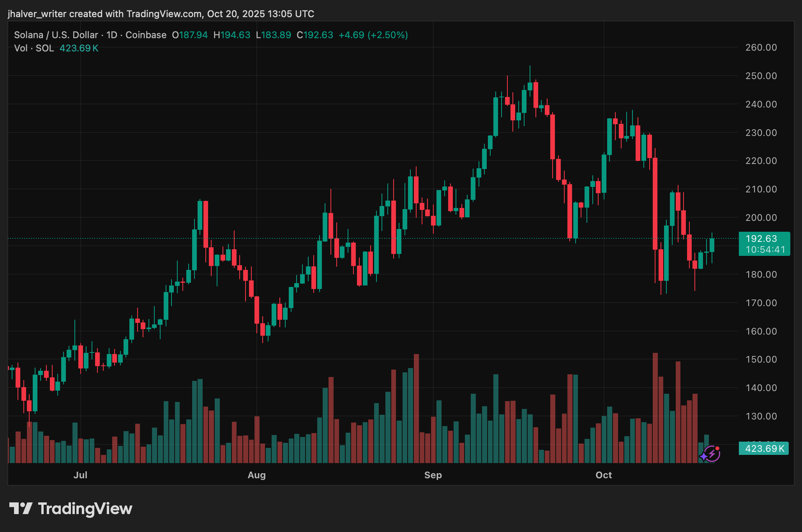802x532 pixels.
Task: Click the +4.69 (+2.50%) change value
Action: click(373, 35)
